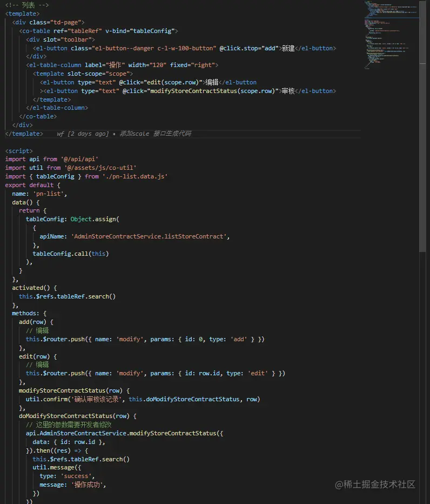430x504 pixels.
Task: Click the 'add(row) {' method line
Action: point(36,322)
